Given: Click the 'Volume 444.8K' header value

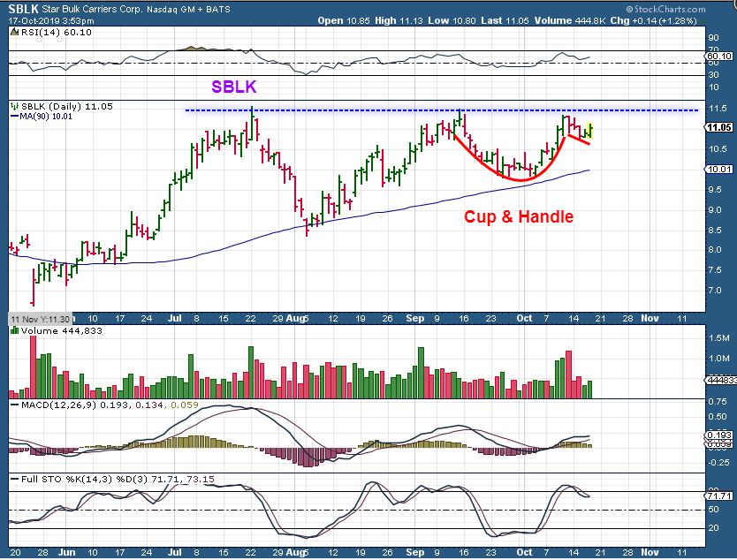Looking at the screenshot, I should [570, 20].
